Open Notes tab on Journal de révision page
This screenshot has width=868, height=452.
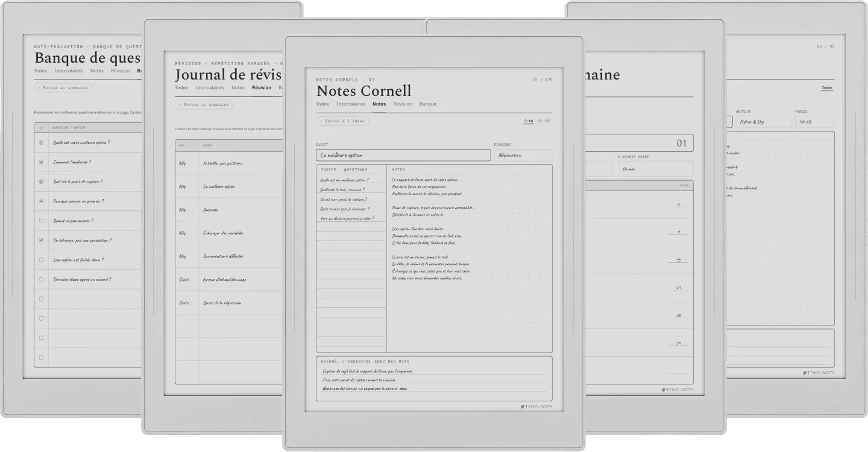coord(238,88)
